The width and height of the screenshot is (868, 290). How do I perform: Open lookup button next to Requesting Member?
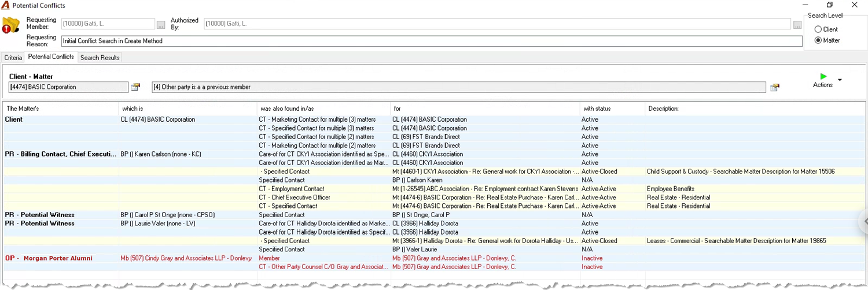tap(161, 25)
